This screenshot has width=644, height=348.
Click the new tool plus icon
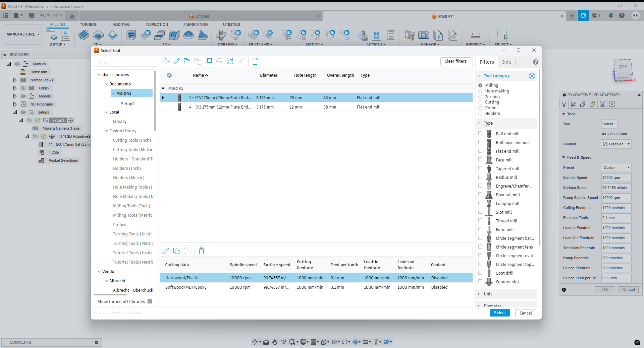click(166, 61)
